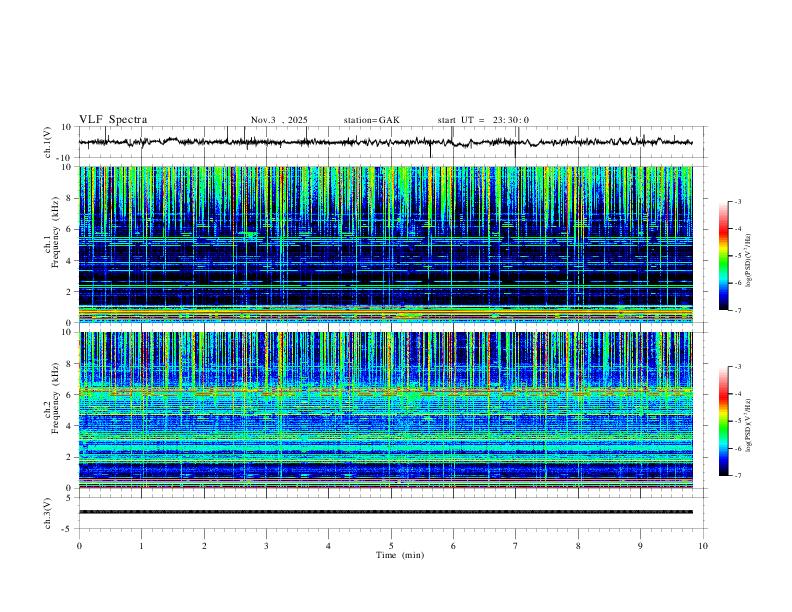Click the "-7" value on ch.2 color bar

(737, 476)
